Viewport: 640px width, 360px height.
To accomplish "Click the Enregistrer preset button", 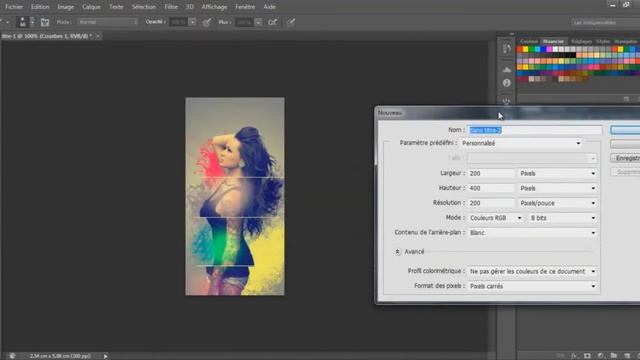I will [625, 158].
